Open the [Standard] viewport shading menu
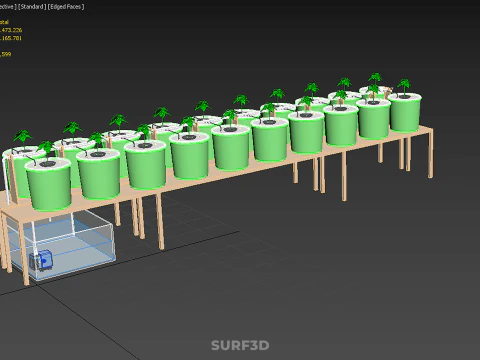This screenshot has width=480, height=360. (32, 7)
